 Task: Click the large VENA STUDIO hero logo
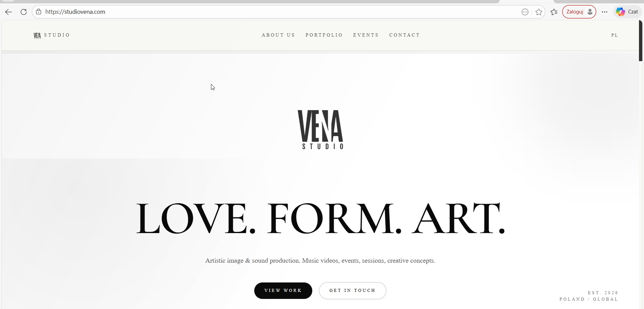320,130
